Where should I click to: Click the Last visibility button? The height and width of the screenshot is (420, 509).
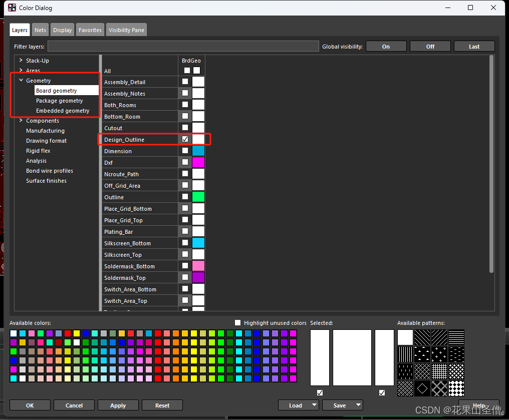(x=474, y=47)
